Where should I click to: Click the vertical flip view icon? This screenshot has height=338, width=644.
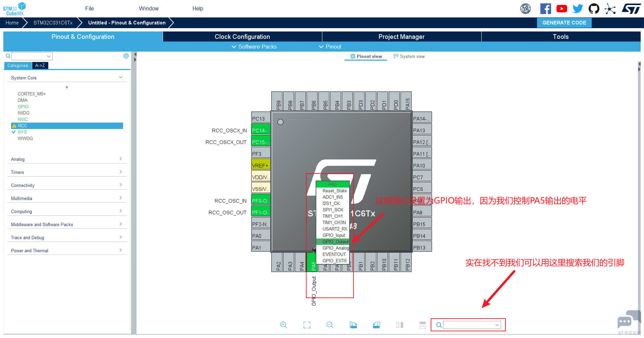tap(399, 325)
